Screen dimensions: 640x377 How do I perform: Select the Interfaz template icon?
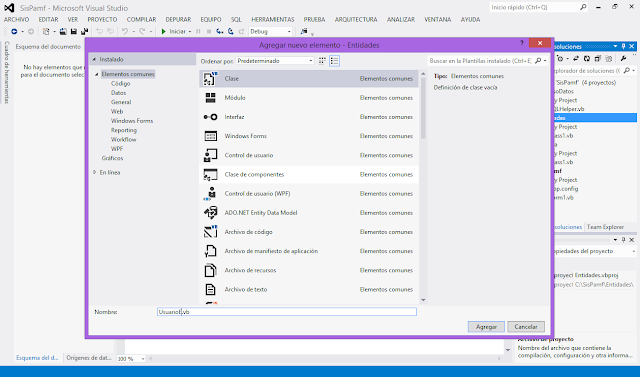[x=210, y=117]
